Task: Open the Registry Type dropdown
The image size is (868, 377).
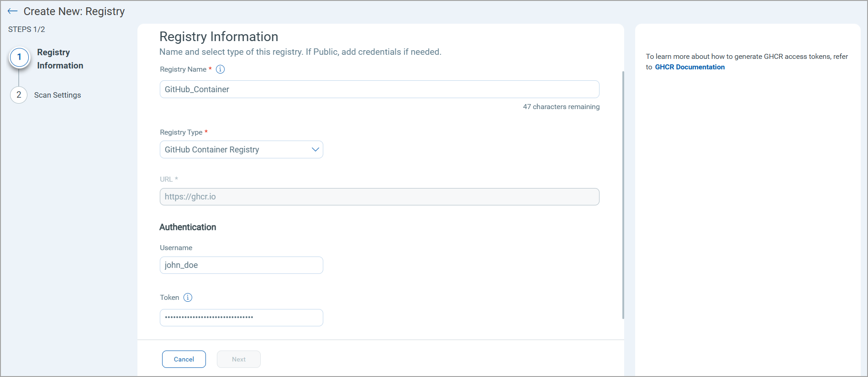Action: (241, 150)
